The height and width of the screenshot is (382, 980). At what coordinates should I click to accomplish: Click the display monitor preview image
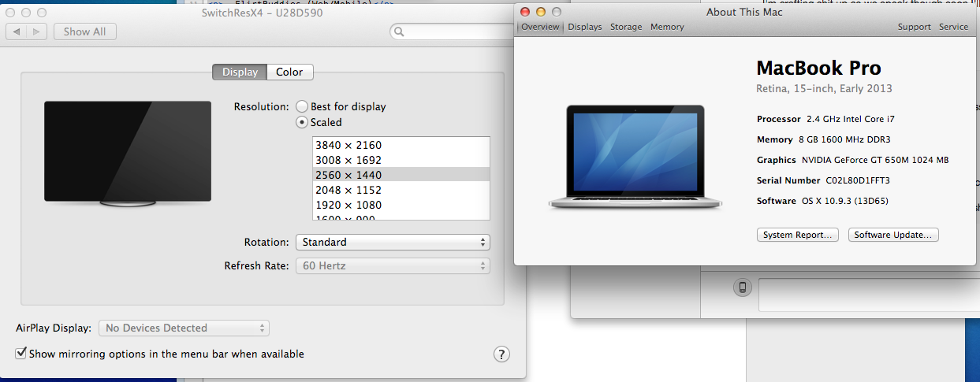[128, 154]
